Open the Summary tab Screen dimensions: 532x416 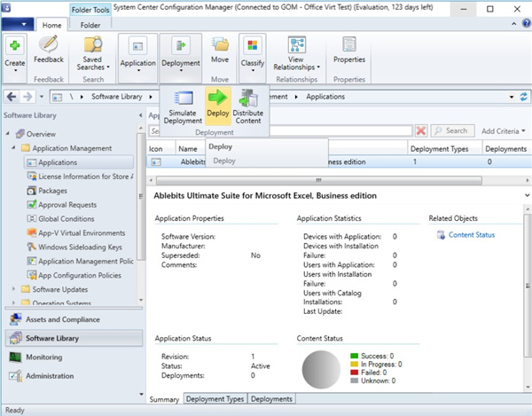pyautogui.click(x=164, y=399)
